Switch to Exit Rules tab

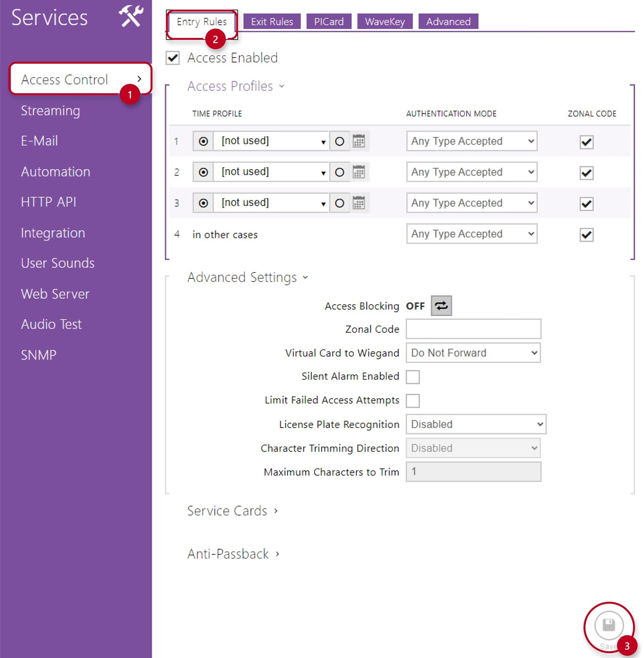(x=272, y=22)
